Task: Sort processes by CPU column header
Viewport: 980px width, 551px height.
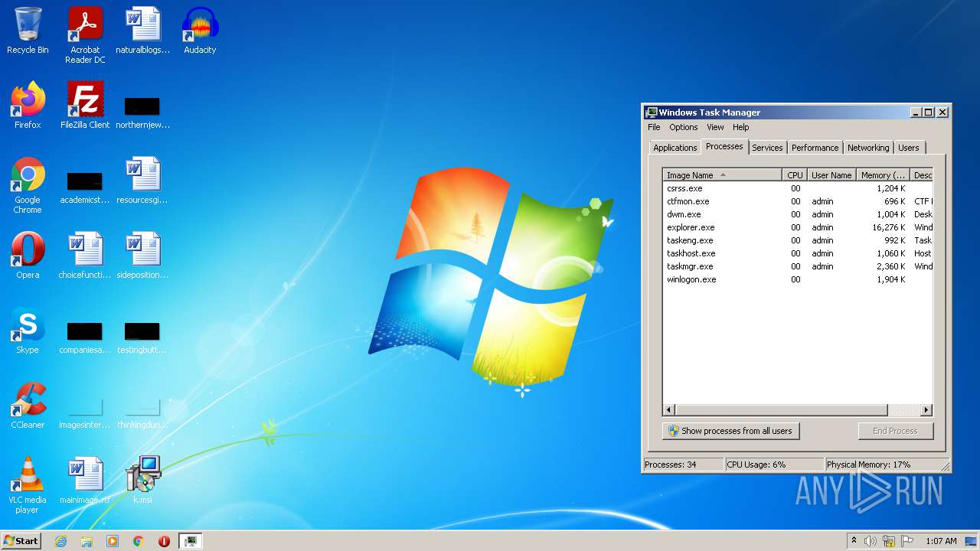Action: click(x=795, y=175)
